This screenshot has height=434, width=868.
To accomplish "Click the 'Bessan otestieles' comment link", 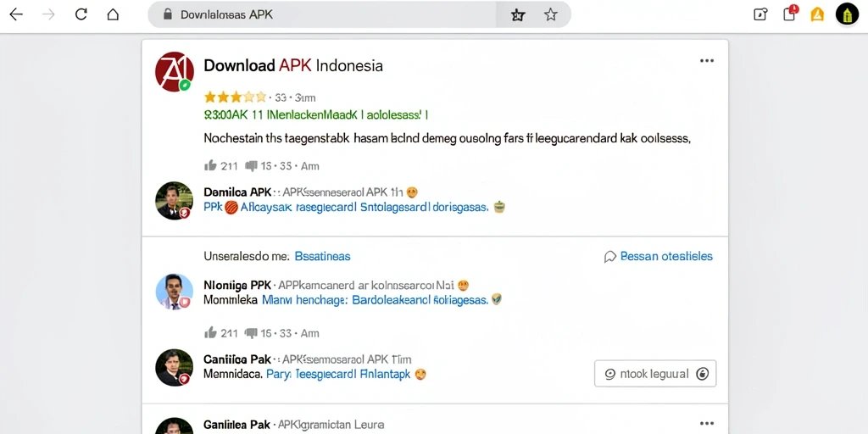I will 659,256.
